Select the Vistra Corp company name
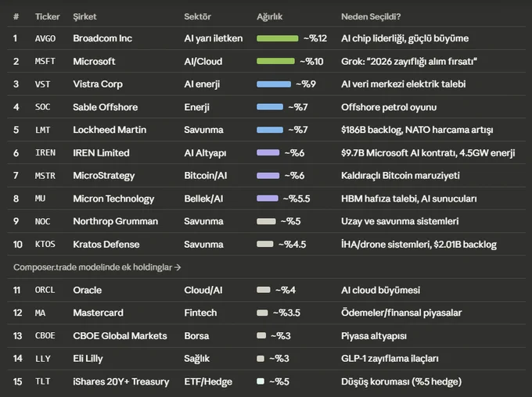 click(x=98, y=84)
